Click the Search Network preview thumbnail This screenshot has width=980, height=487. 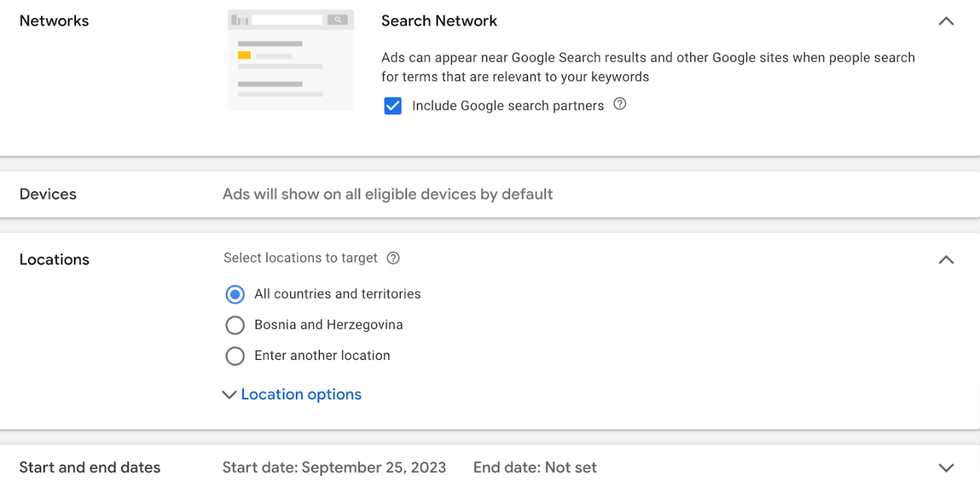[290, 60]
